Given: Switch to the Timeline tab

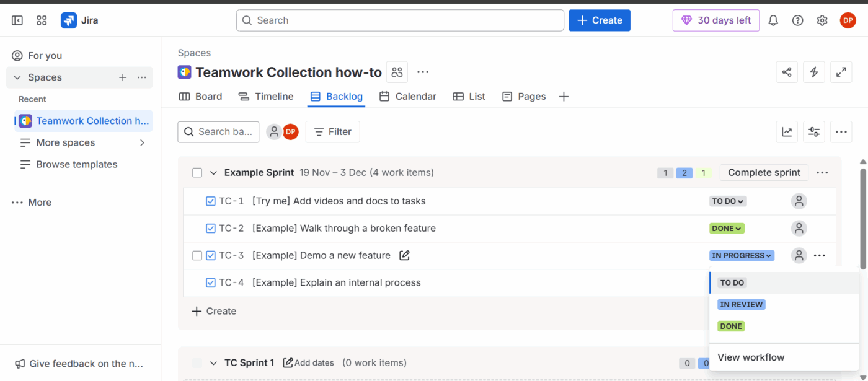Looking at the screenshot, I should (266, 96).
